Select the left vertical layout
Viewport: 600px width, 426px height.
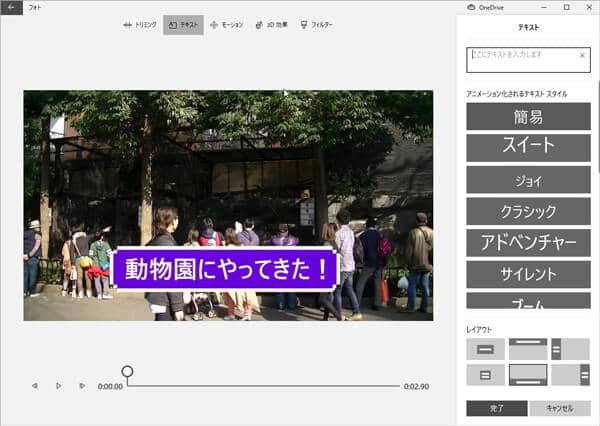click(x=570, y=349)
